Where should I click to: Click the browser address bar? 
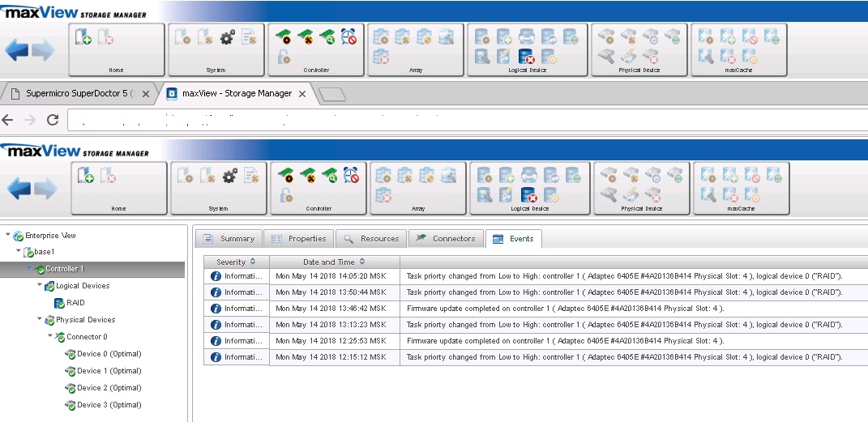point(468,120)
